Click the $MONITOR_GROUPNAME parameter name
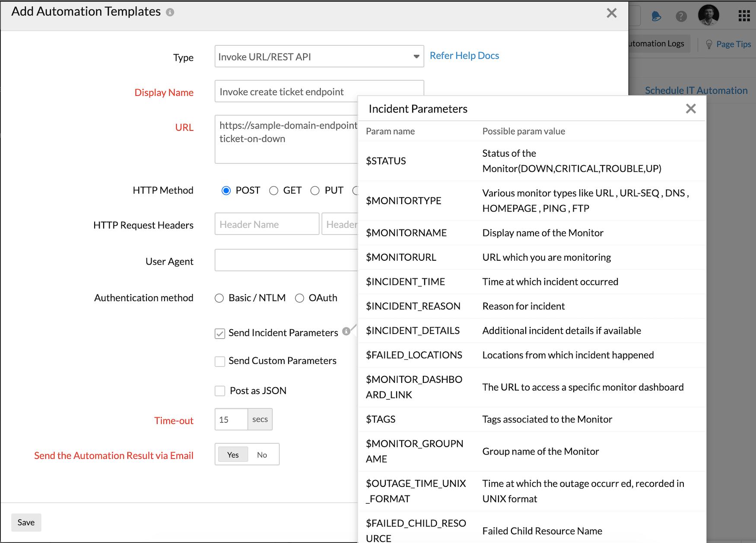 [x=414, y=451]
